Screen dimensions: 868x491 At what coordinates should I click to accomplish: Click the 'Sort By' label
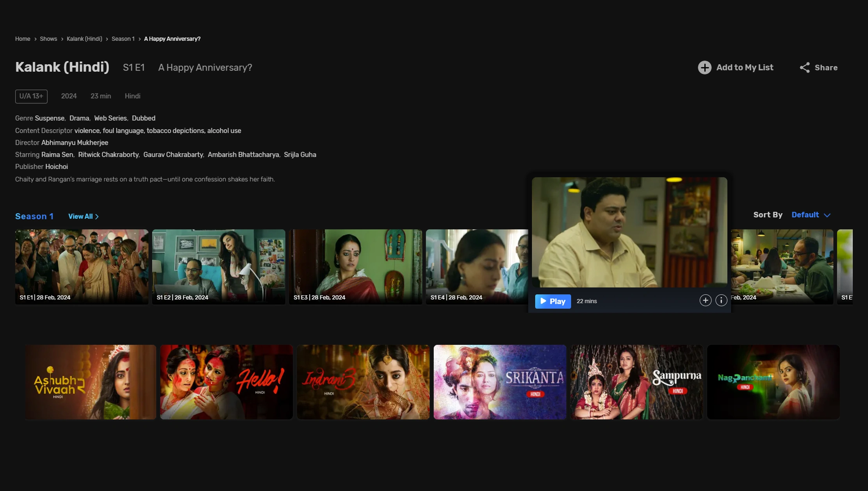coord(768,215)
